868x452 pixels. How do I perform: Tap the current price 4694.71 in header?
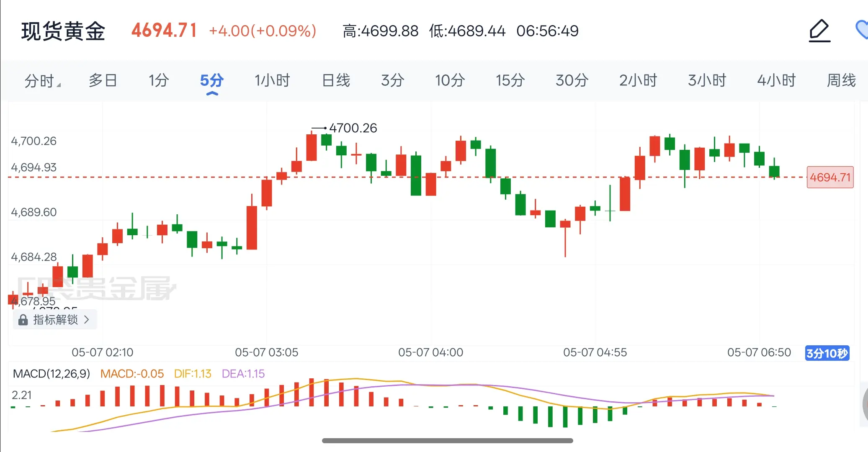(164, 31)
